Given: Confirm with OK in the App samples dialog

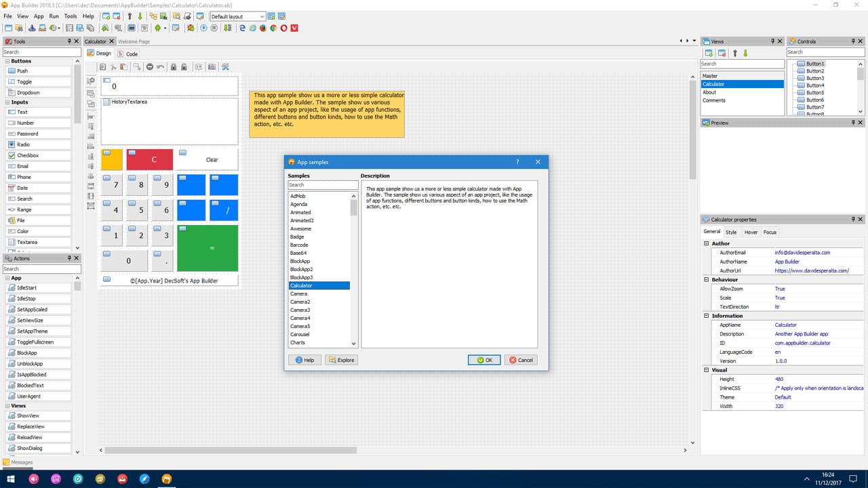Looking at the screenshot, I should 484,360.
